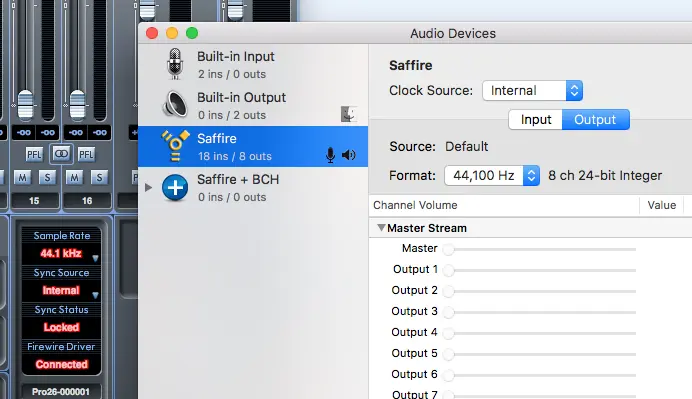Viewport: 692px width, 399px height.
Task: Open the Clock Source dropdown set to Internal
Action: pos(533,90)
